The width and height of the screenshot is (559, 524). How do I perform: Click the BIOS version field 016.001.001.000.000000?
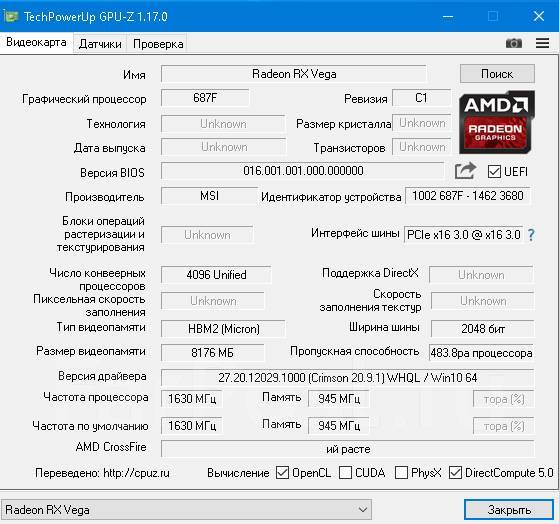(303, 171)
